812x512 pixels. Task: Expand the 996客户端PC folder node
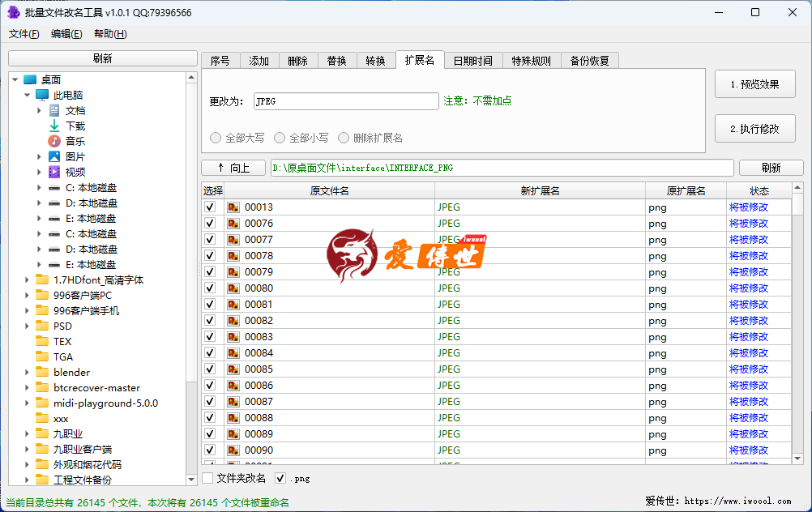pos(27,296)
